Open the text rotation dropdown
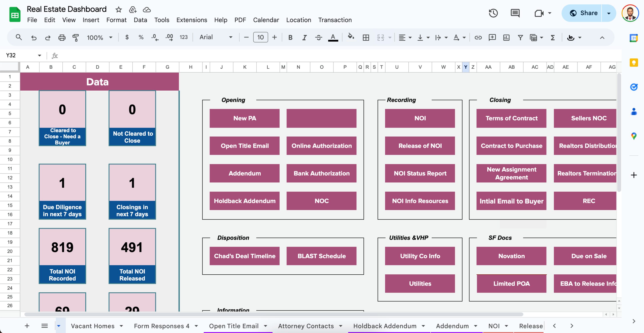Viewport: 644px width, 333px height. pyautogui.click(x=459, y=38)
